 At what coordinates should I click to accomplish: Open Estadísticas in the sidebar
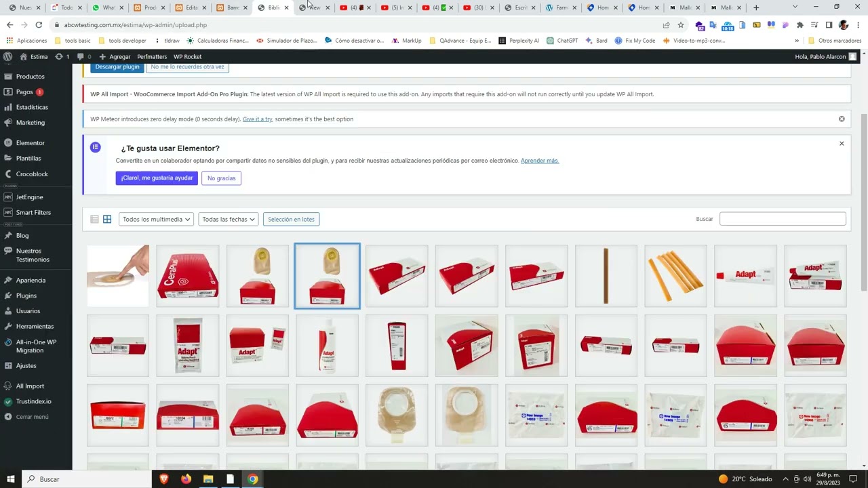(32, 107)
